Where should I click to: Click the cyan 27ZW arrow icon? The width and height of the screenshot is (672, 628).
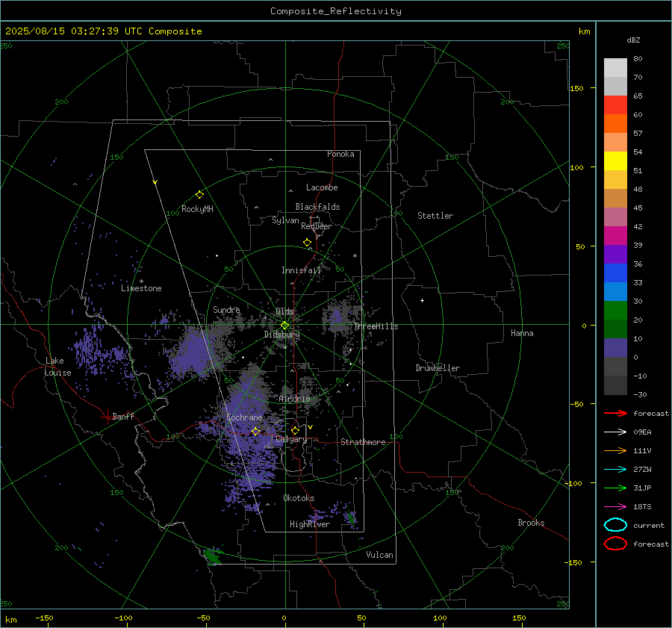[615, 470]
